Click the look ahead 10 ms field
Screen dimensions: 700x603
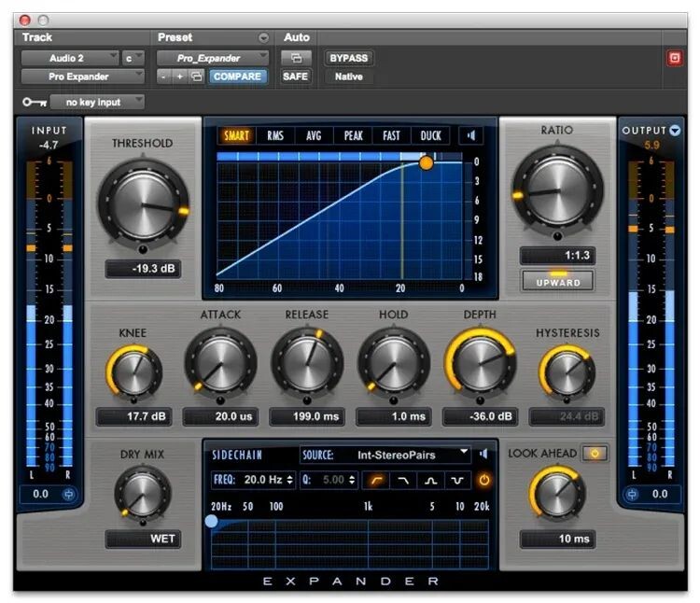click(x=557, y=539)
